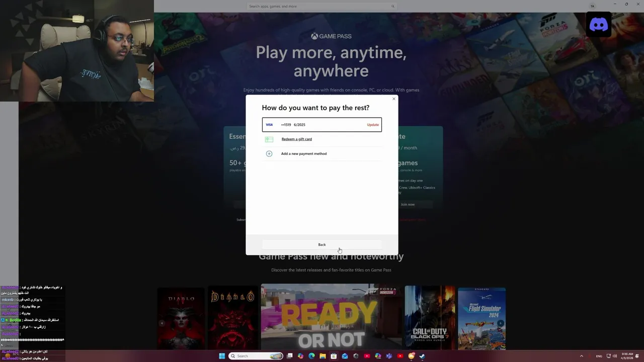Open Steam from the taskbar

[x=422, y=356]
